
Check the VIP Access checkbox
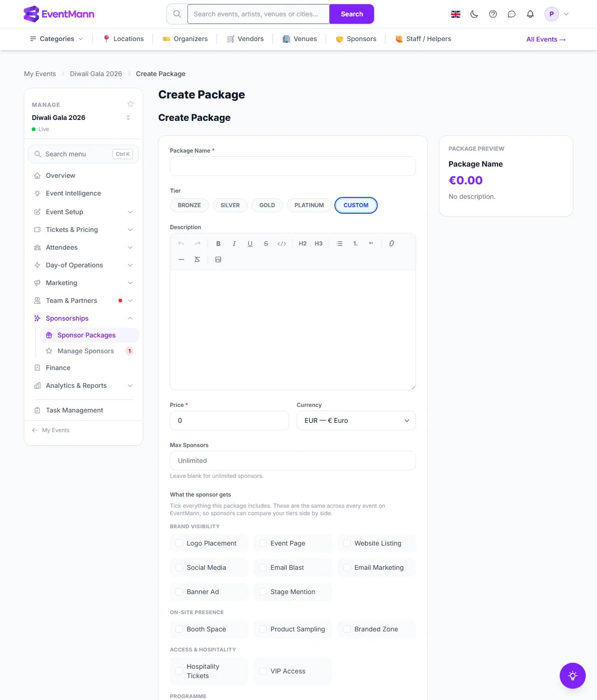263,671
